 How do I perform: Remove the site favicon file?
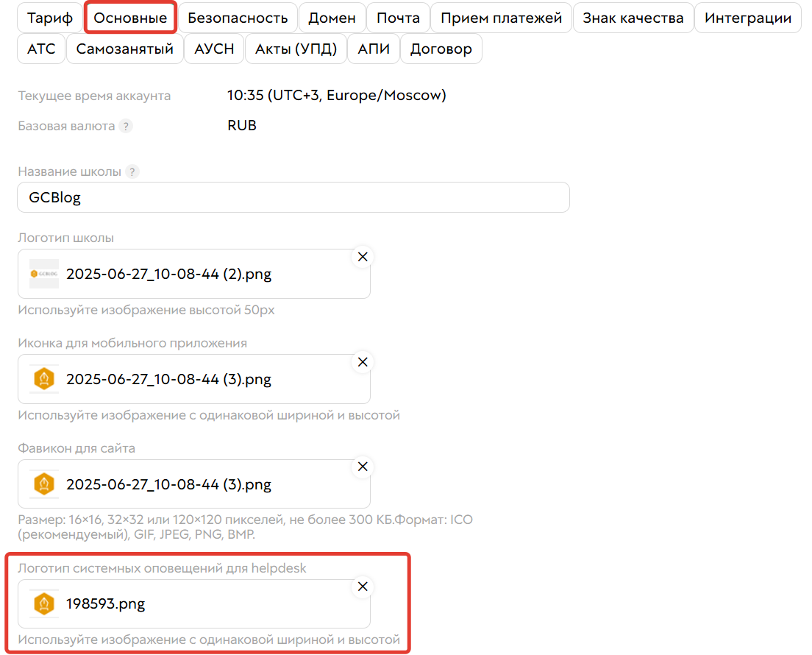(x=363, y=467)
